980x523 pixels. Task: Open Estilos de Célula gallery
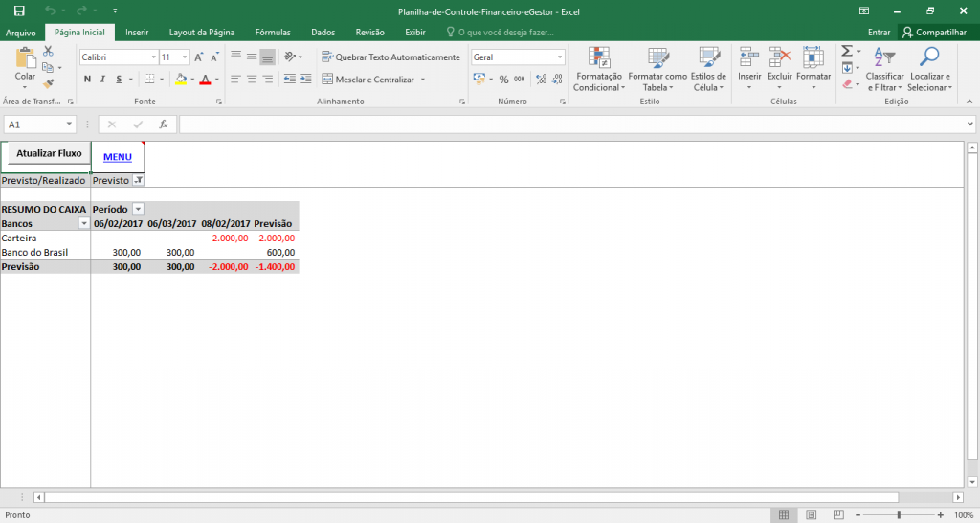708,69
